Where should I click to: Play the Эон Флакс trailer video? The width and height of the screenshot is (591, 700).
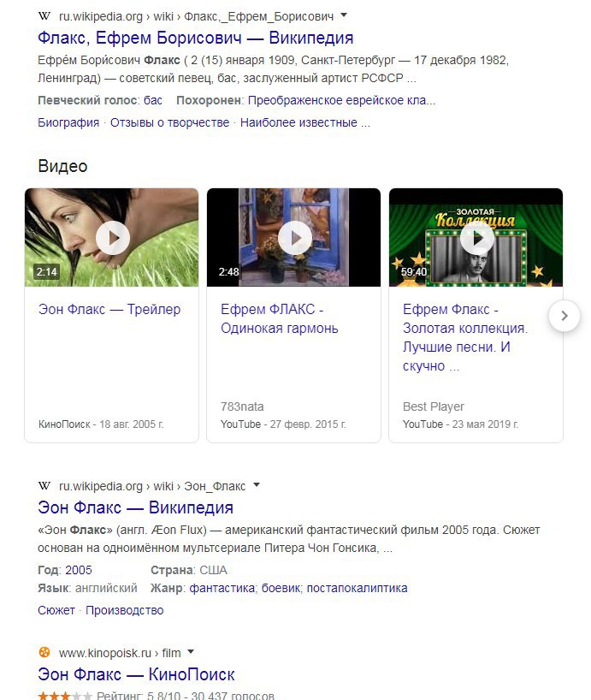point(112,238)
